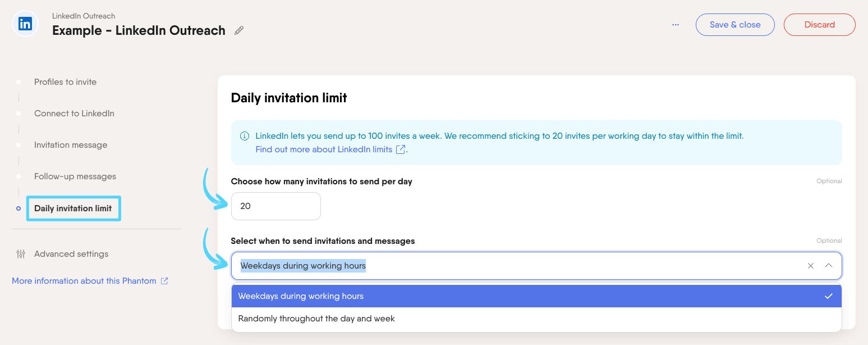Go to Connect to LinkedIn step

(74, 114)
